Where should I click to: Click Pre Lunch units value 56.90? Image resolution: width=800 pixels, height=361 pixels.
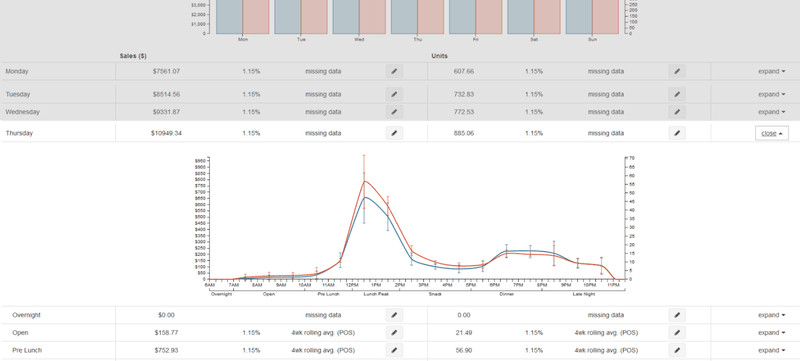(464, 350)
